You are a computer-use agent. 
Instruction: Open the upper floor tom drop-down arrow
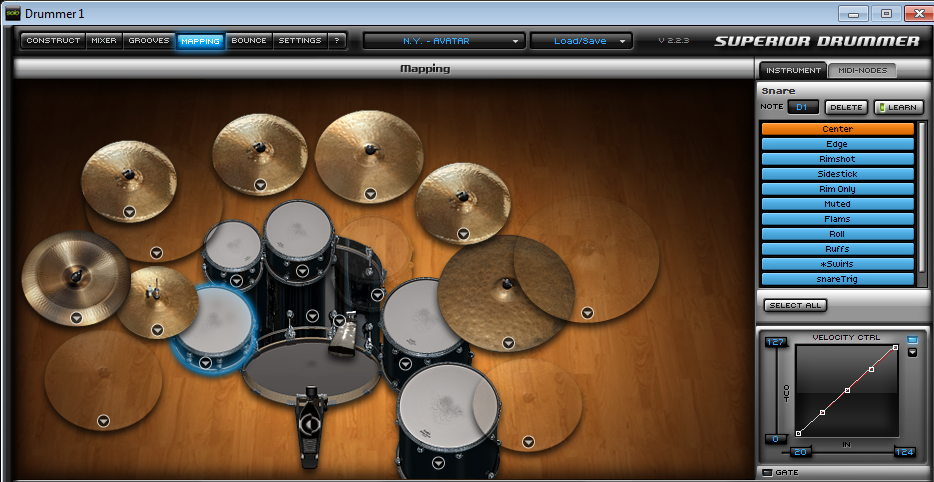click(405, 363)
